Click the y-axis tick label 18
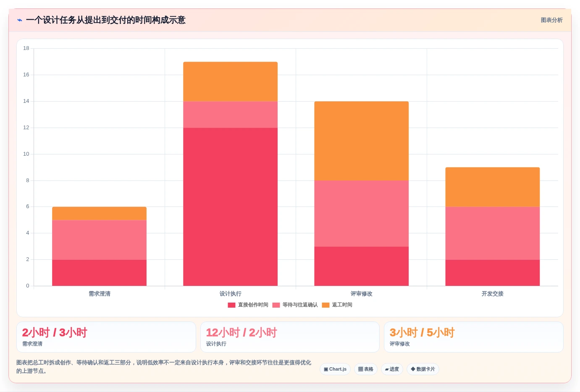This screenshot has width=580, height=392. coord(26,48)
